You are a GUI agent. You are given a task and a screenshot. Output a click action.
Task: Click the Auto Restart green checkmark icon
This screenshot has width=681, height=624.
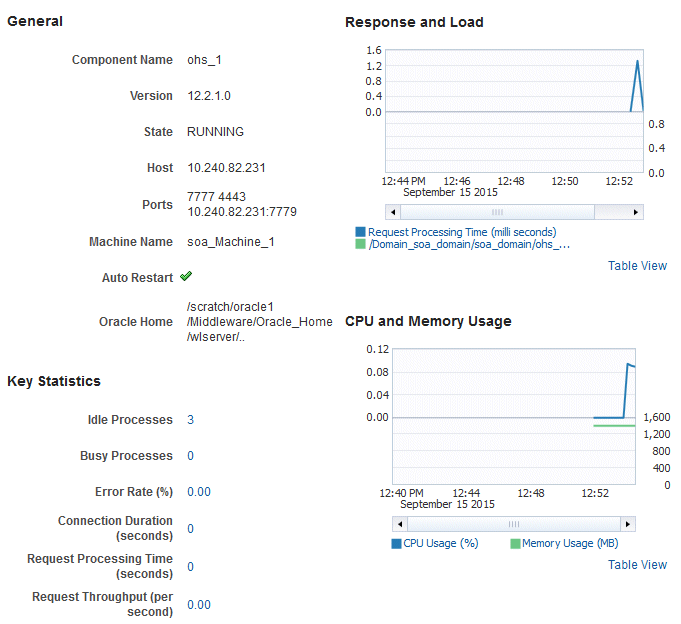[186, 276]
